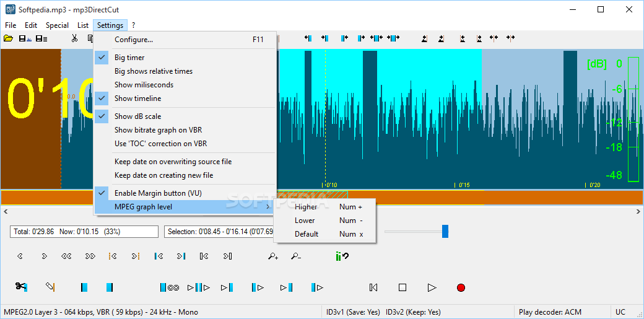Enable Keep date on creating new file
The image size is (644, 319).
(185, 175)
